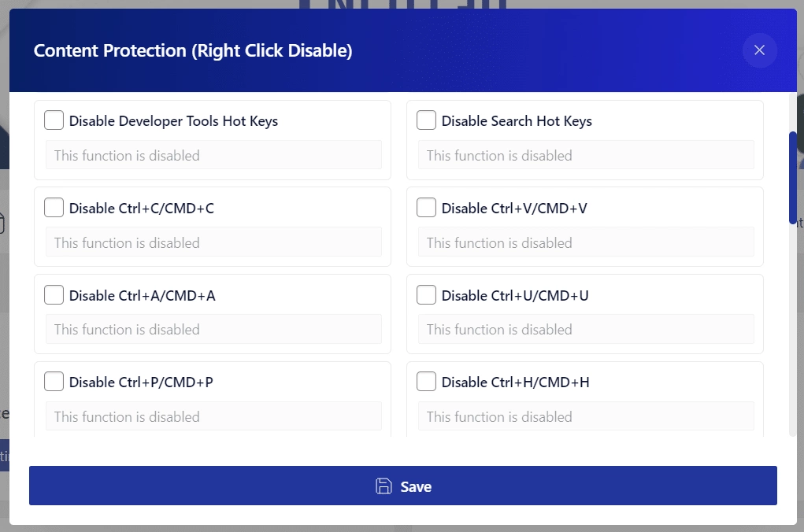Check Disable Ctrl+P/CMD+P
Viewport: 804px width, 532px height.
tap(54, 381)
